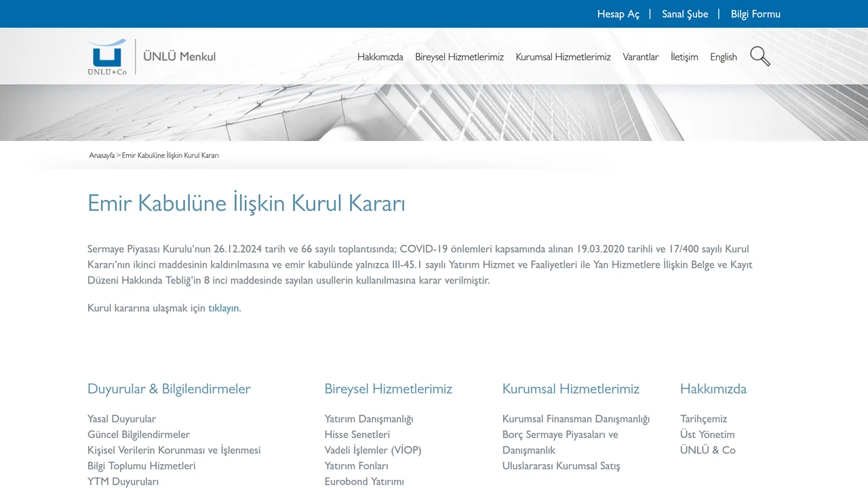Image resolution: width=868 pixels, height=488 pixels.
Task: Open Yasal Duyurular footer link
Action: click(x=121, y=419)
